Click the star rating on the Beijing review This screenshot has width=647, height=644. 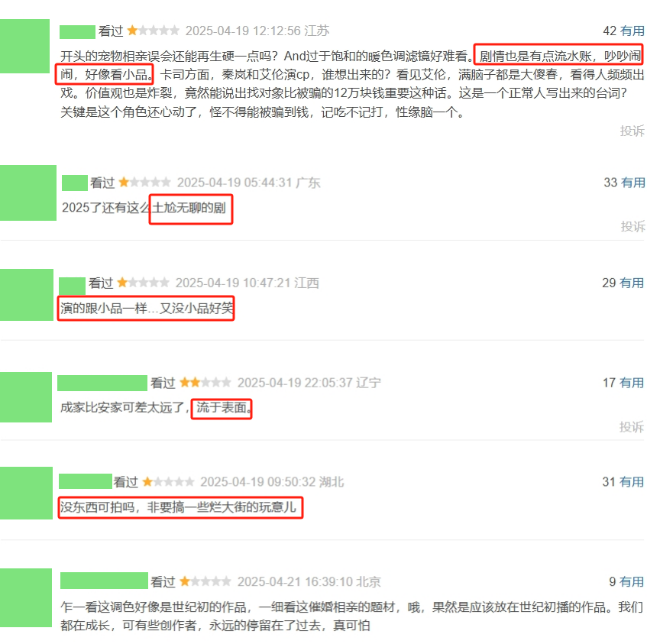point(205,581)
